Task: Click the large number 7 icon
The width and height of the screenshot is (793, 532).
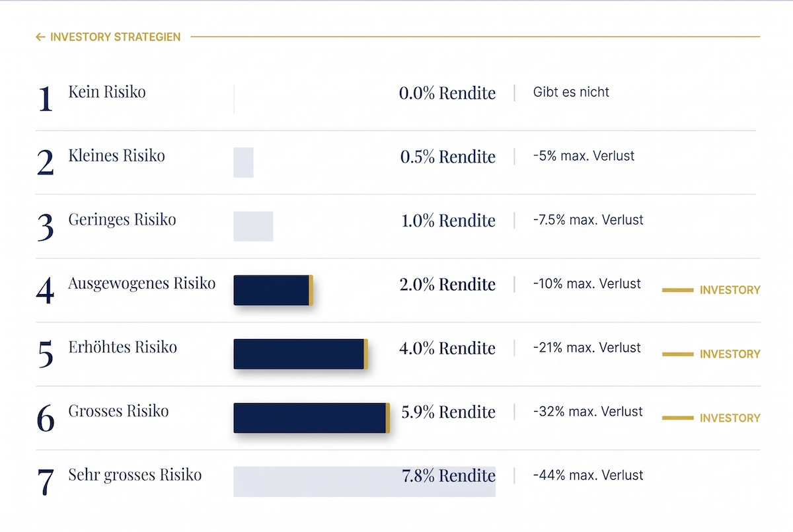Action: 45,484
